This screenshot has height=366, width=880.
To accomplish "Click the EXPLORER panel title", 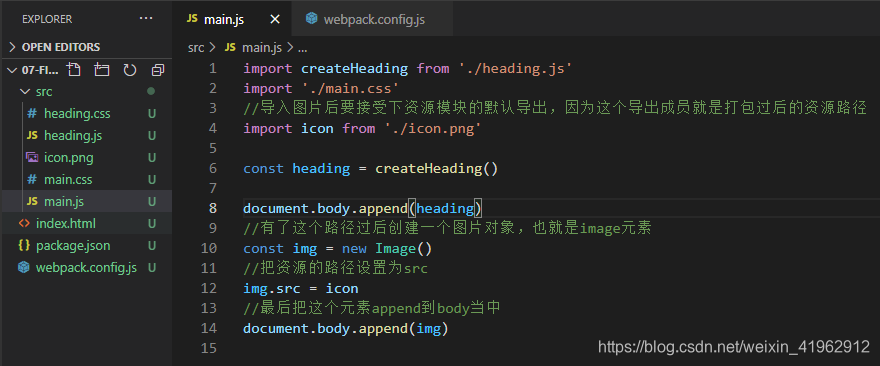I will pyautogui.click(x=47, y=19).
